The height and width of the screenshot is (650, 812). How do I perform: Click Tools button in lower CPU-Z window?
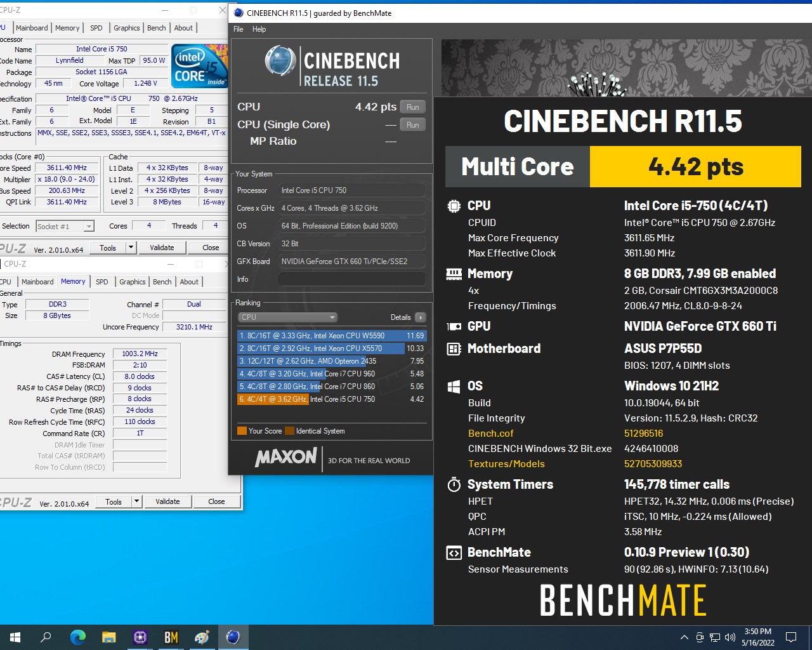114,501
